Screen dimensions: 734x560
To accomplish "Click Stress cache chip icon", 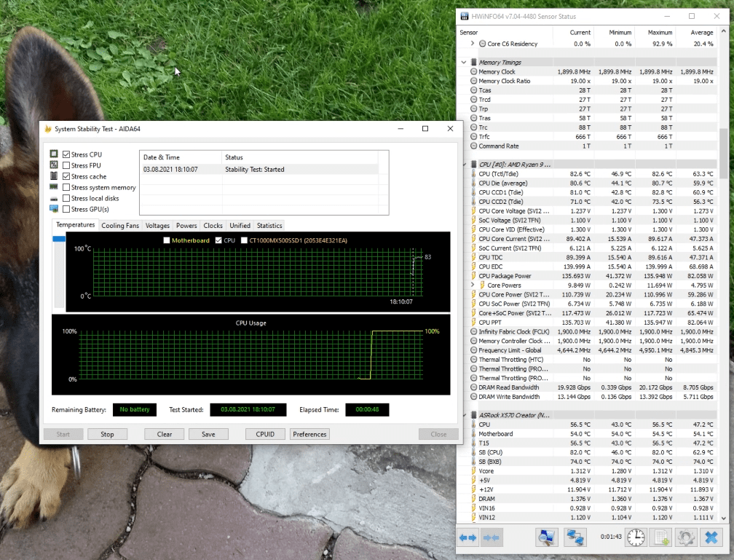I will click(54, 176).
